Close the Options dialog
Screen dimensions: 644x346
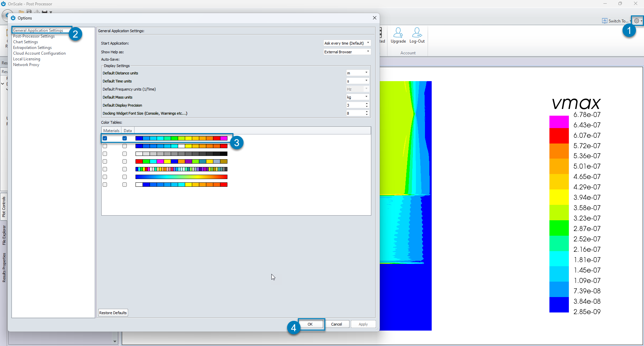pyautogui.click(x=375, y=18)
